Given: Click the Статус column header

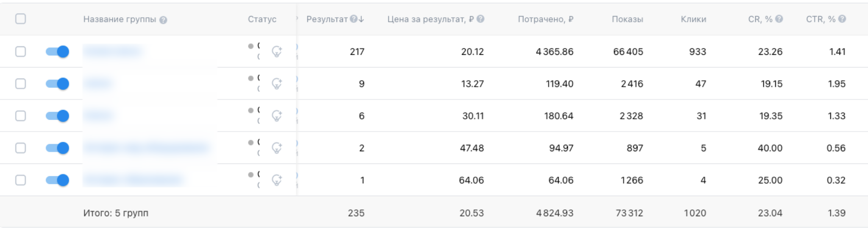Looking at the screenshot, I should pyautogui.click(x=262, y=19).
